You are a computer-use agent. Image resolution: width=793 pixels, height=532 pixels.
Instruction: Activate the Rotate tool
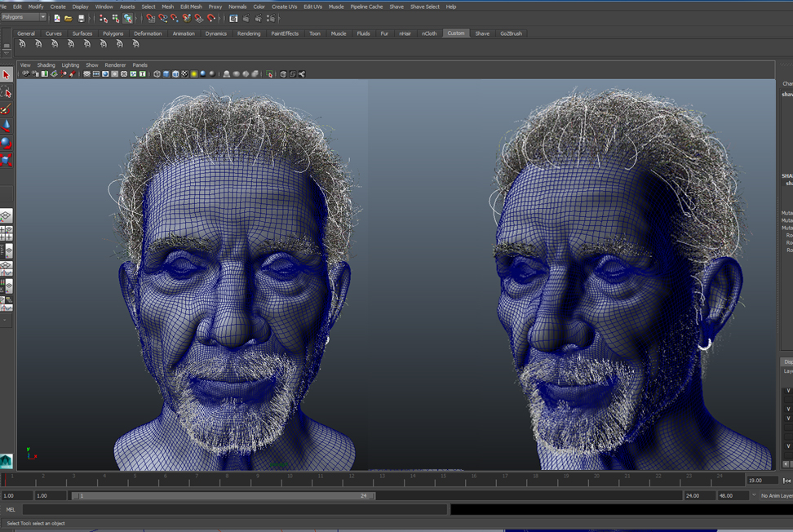point(6,143)
